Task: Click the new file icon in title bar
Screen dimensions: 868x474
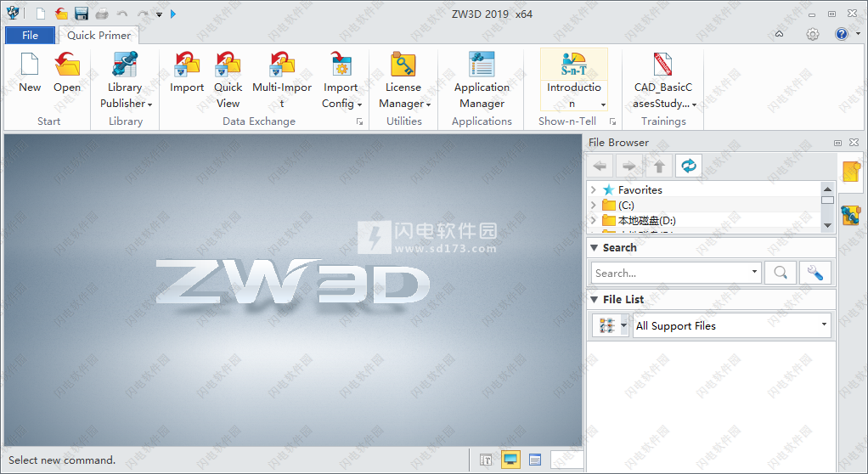Action: (41, 14)
